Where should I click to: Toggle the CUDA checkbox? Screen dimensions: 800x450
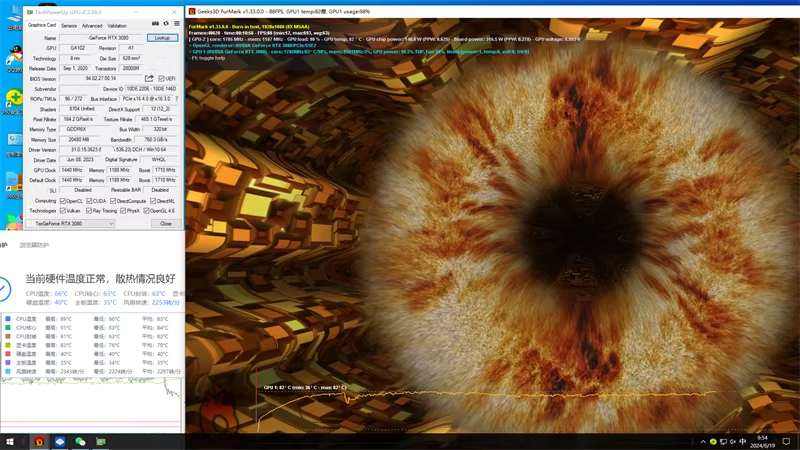[89, 201]
